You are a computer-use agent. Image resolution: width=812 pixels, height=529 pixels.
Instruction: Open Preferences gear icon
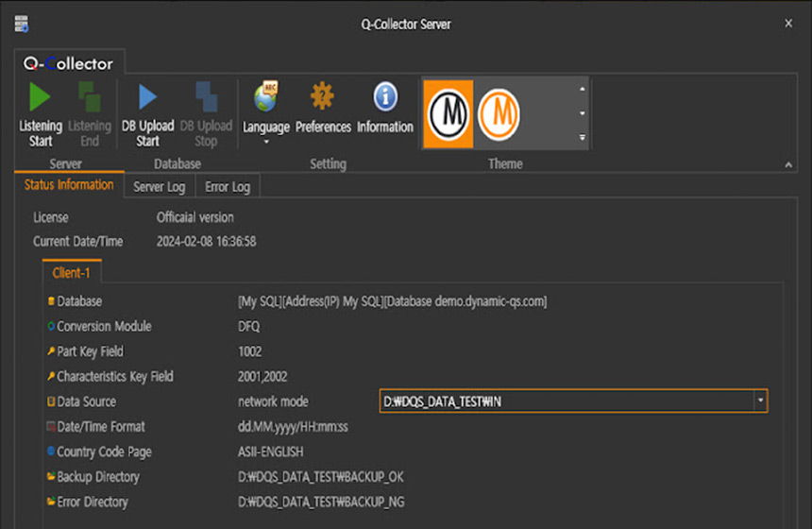click(322, 95)
